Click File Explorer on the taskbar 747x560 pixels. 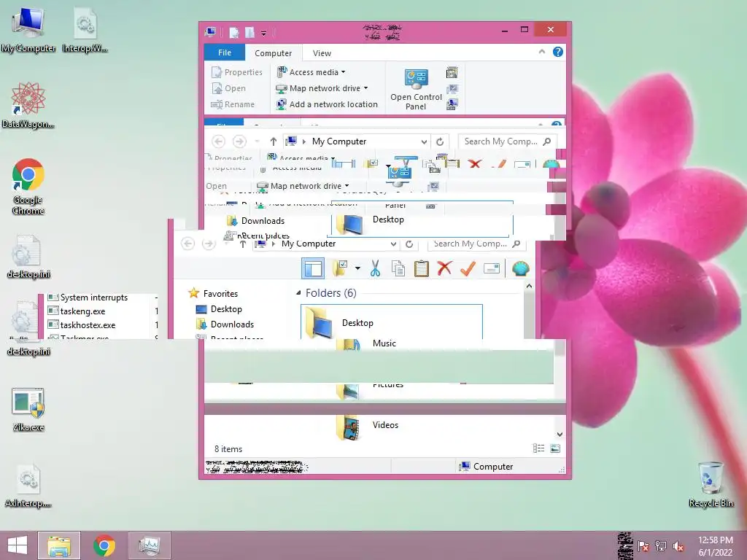coord(59,545)
